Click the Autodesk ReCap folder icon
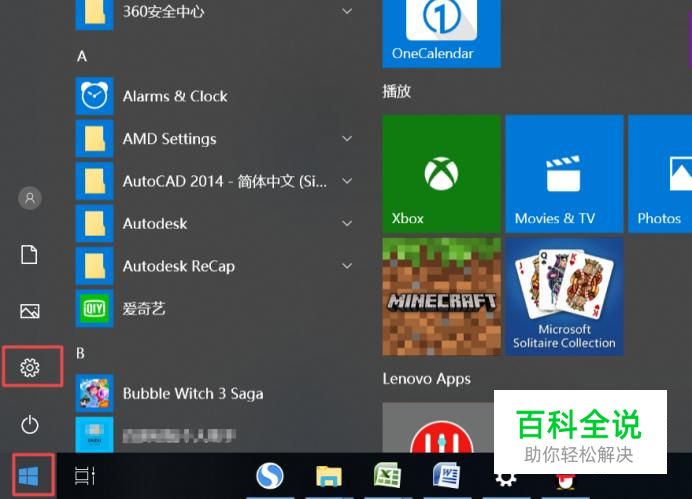This screenshot has width=692, height=499. click(x=94, y=266)
